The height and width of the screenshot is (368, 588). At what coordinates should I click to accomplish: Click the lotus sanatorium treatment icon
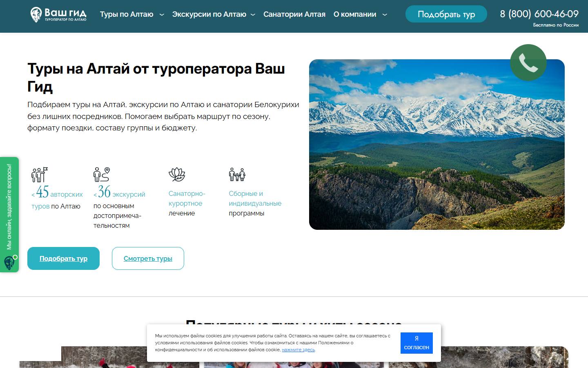(177, 175)
